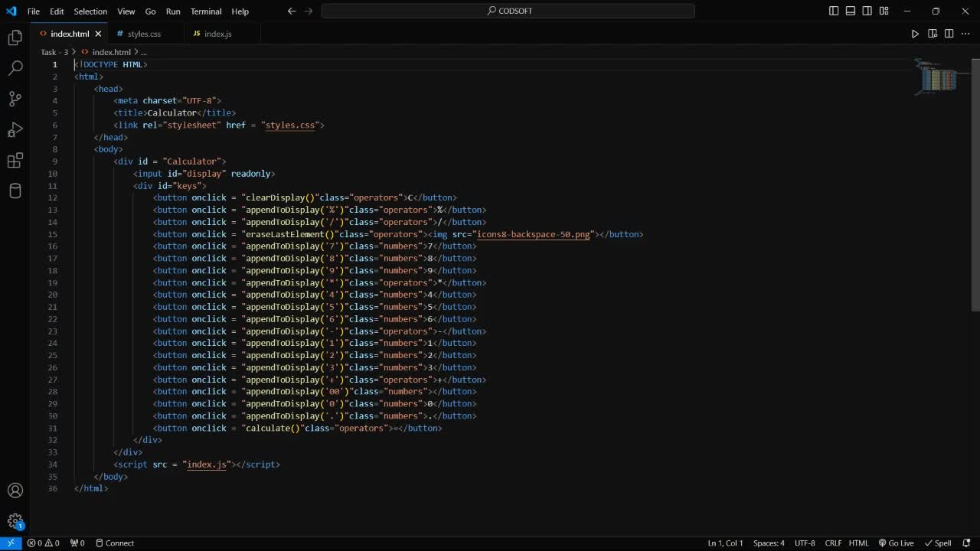Image resolution: width=980 pixels, height=551 pixels.
Task: Open notifications bell icon
Action: pyautogui.click(x=966, y=543)
